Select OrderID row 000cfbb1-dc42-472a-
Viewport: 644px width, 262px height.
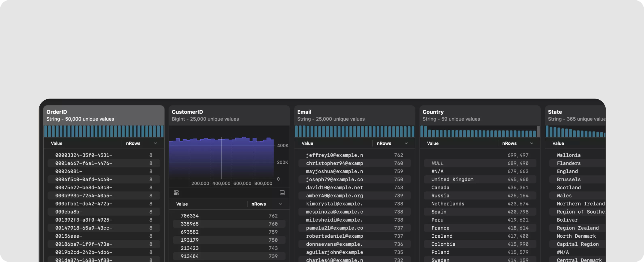pyautogui.click(x=104, y=204)
